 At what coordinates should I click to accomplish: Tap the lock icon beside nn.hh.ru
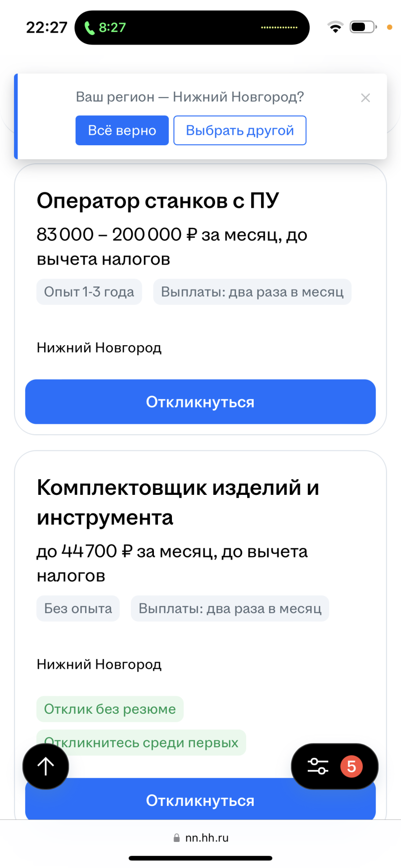(176, 838)
